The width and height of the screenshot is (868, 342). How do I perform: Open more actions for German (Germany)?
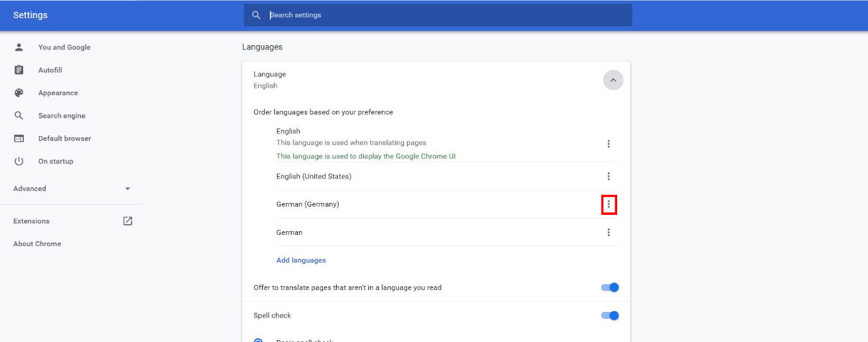click(608, 204)
